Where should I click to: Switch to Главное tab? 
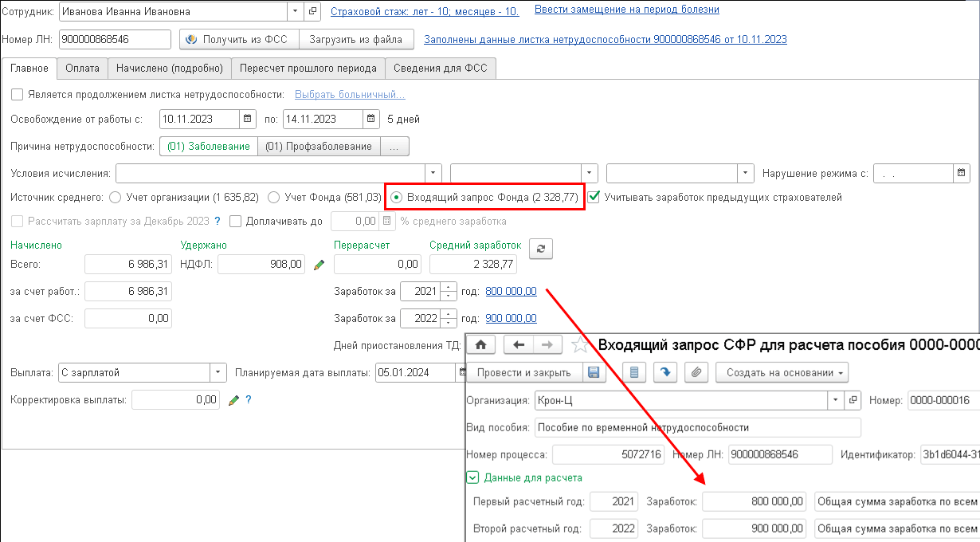click(29, 69)
